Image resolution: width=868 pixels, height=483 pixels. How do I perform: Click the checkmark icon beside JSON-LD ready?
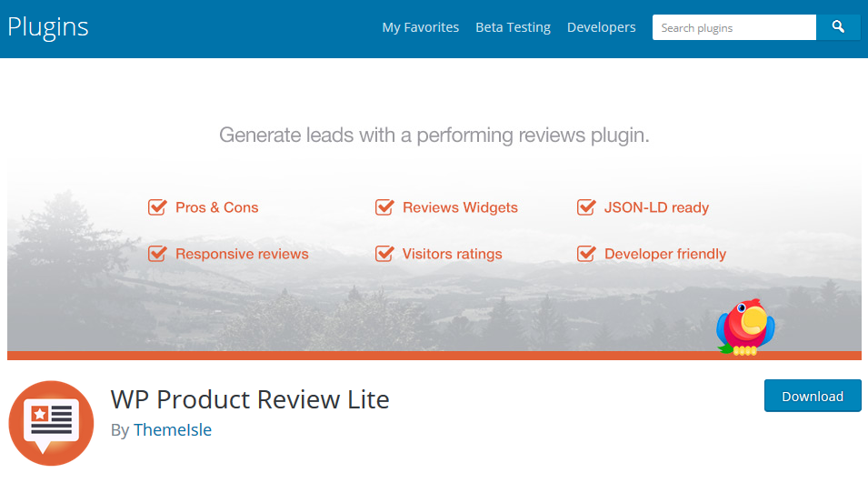point(586,207)
